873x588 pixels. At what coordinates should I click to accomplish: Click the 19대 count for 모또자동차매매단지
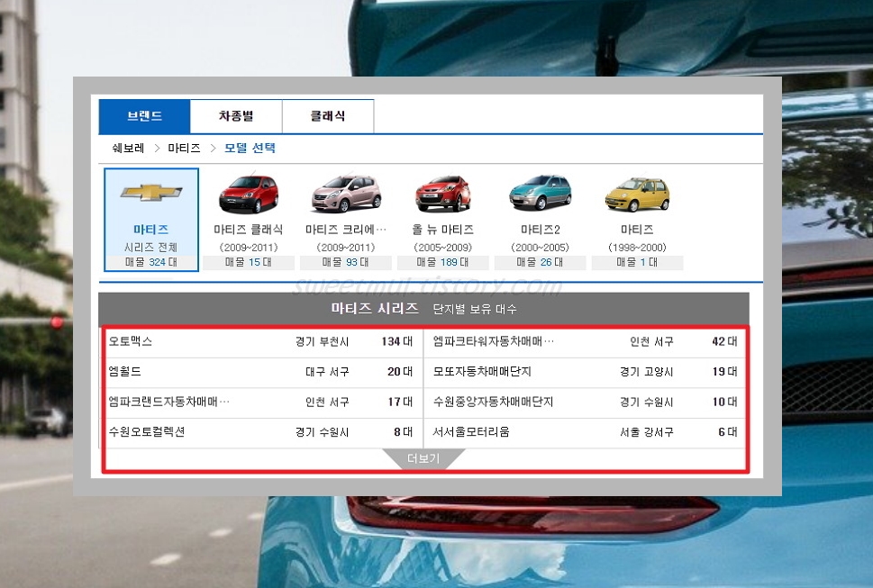tap(724, 372)
